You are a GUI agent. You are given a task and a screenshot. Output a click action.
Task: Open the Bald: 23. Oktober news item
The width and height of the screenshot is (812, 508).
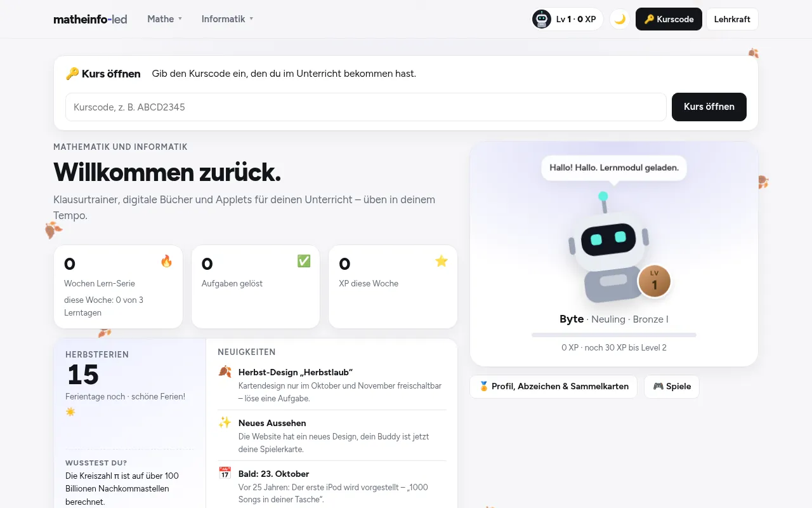pos(332,486)
